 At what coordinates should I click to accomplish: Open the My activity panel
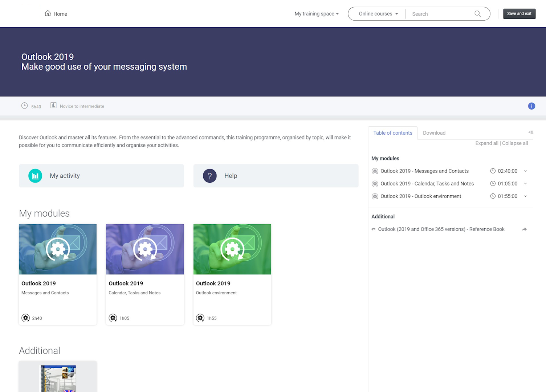coord(101,176)
